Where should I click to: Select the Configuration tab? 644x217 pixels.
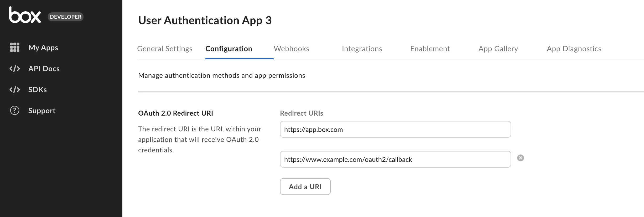point(229,49)
